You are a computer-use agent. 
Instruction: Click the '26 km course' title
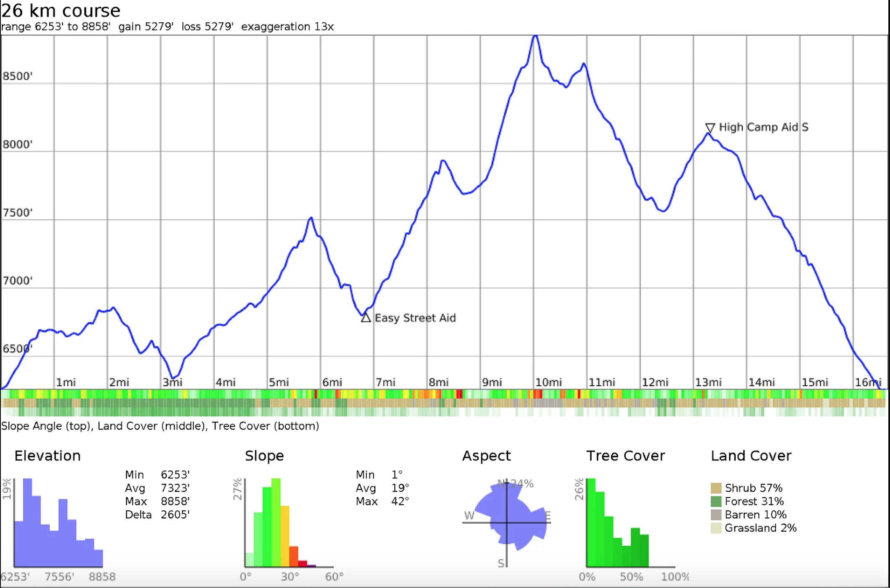(x=61, y=10)
